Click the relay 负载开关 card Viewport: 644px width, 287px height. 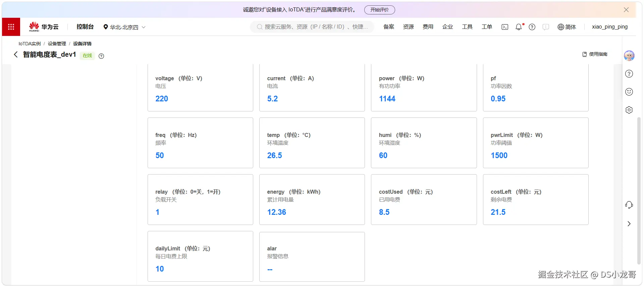pos(200,199)
